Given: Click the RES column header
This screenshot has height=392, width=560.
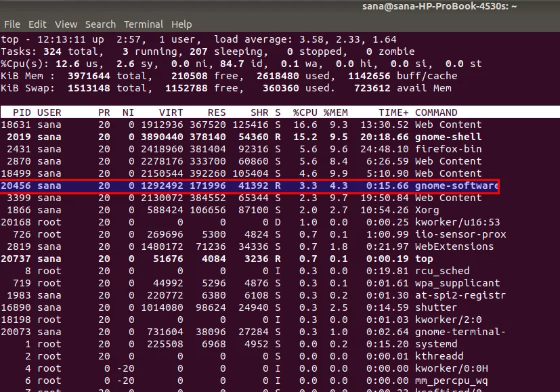Looking at the screenshot, I should click(217, 112).
